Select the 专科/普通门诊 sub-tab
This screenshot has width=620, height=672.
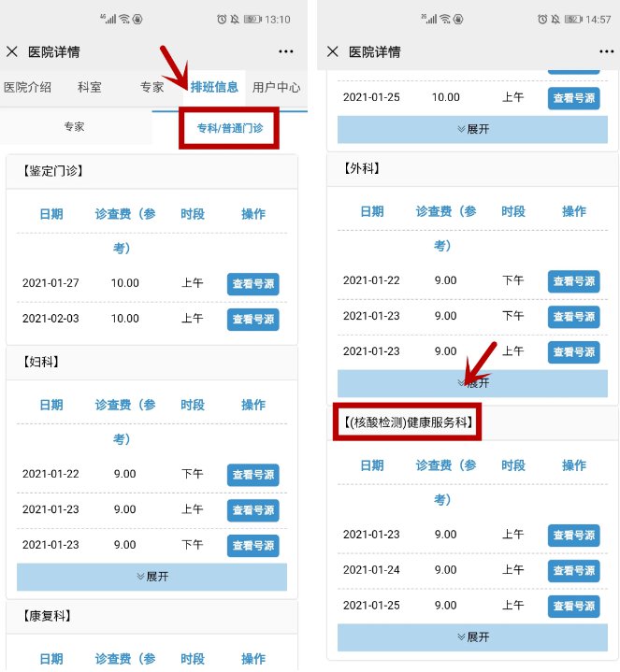[x=230, y=128]
